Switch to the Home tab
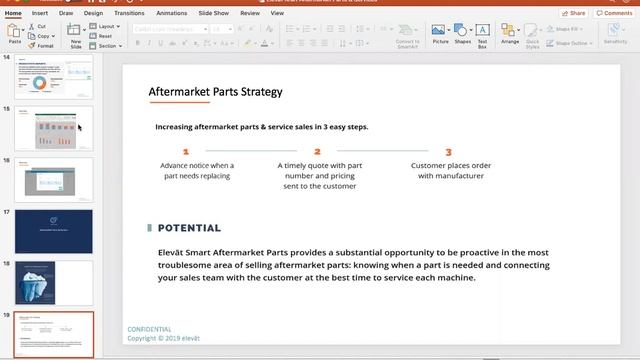Image resolution: width=640 pixels, height=360 pixels. (x=13, y=13)
